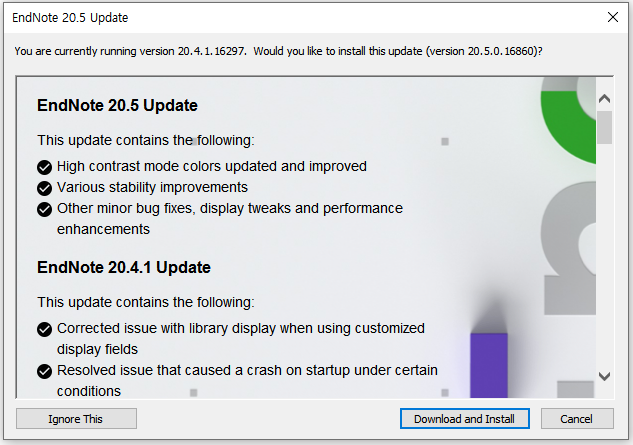
Task: Click checkmark icon beside Corrected issue with library
Action: 44,329
